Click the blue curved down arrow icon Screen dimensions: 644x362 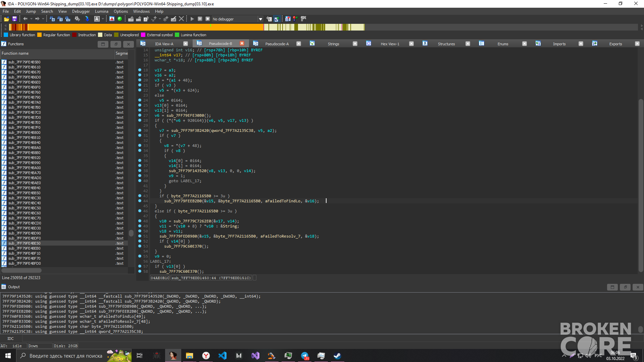[87, 19]
